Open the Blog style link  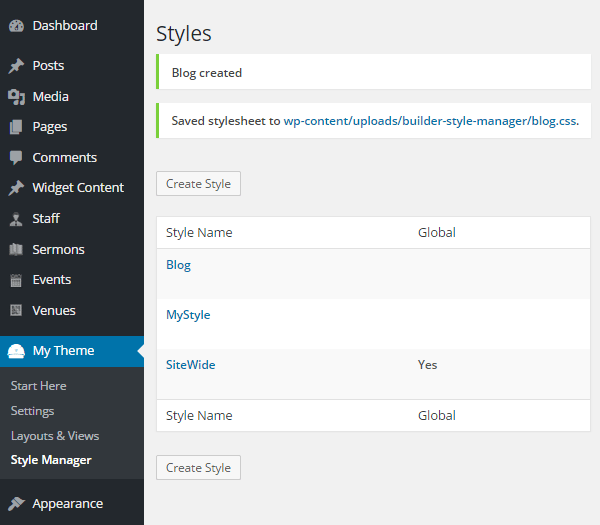[178, 265]
